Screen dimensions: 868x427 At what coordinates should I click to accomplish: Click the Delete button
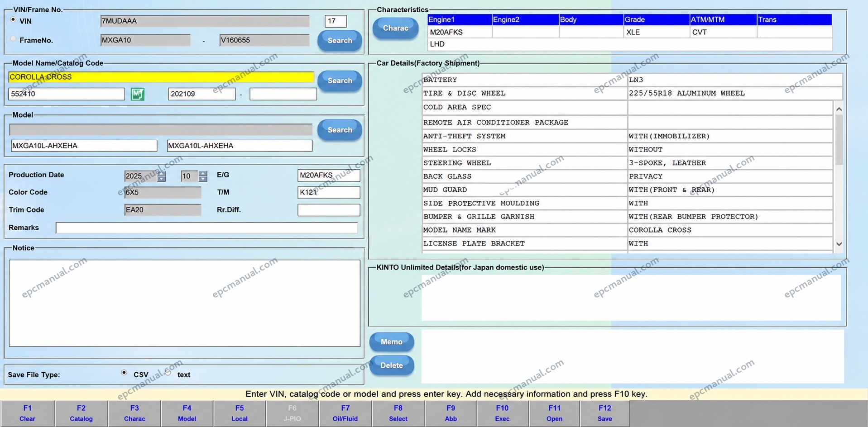coord(392,365)
